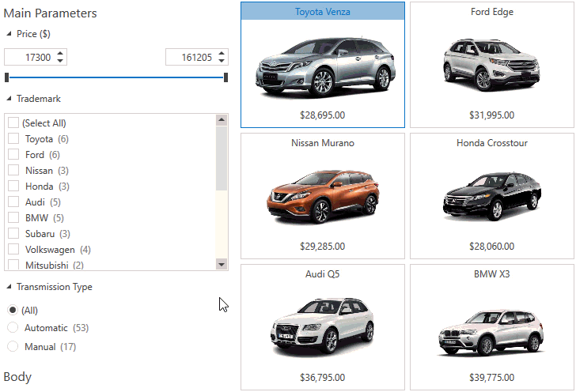Screen dimensions: 576x392
Task: Decrease the maximum price using down arrow
Action: [x=222, y=61]
